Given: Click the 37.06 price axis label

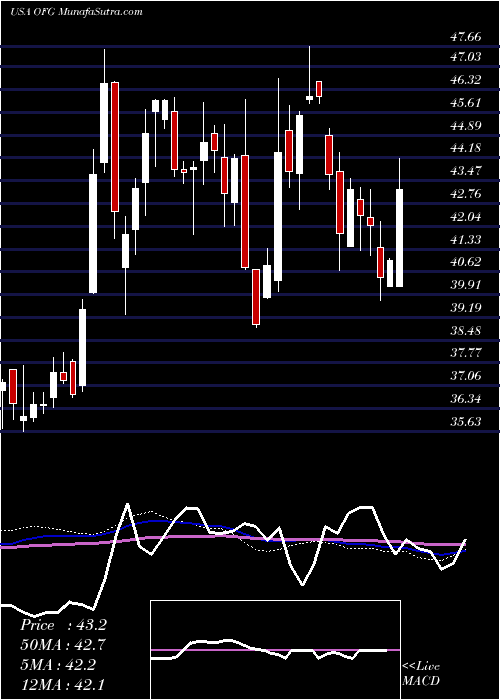Looking at the screenshot, I should (466, 376).
